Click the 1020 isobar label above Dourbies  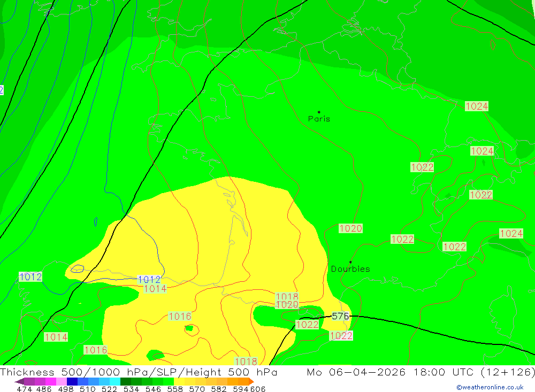[350, 228]
